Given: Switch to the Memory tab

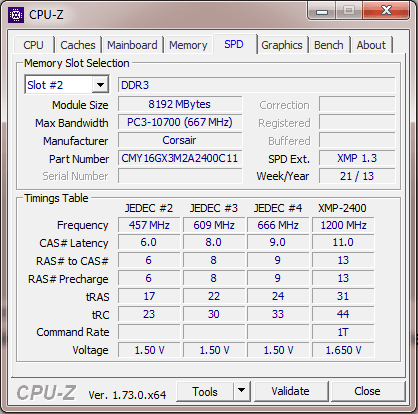Looking at the screenshot, I should pos(188,45).
